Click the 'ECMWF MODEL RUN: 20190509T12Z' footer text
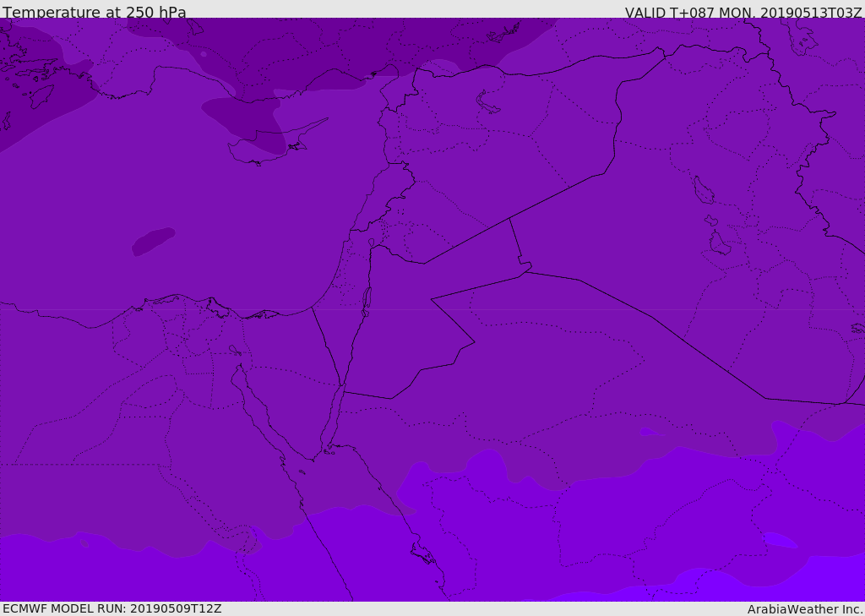The width and height of the screenshot is (865, 616). [112, 608]
